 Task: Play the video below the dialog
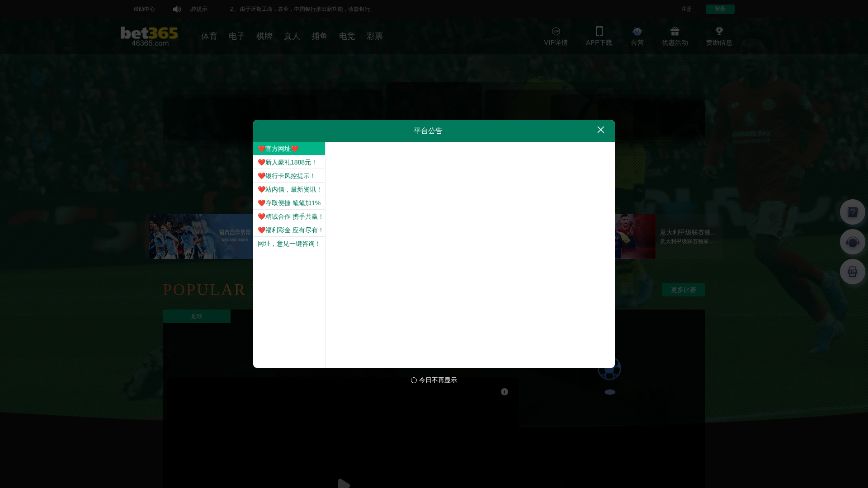[344, 483]
